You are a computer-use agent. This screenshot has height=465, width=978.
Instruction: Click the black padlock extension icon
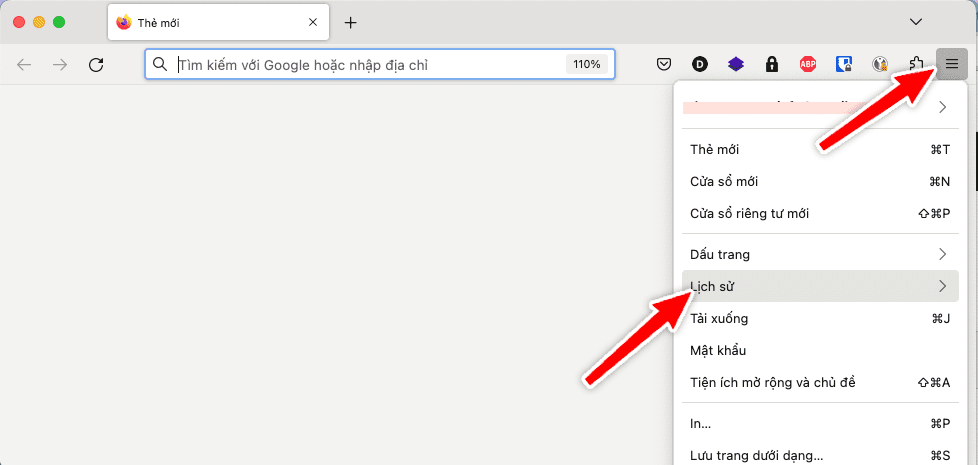(771, 64)
